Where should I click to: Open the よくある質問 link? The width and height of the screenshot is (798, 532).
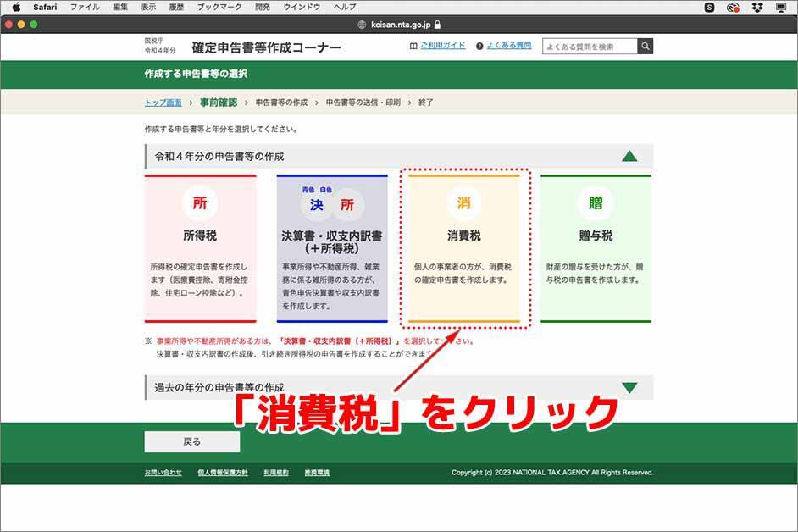point(509,45)
